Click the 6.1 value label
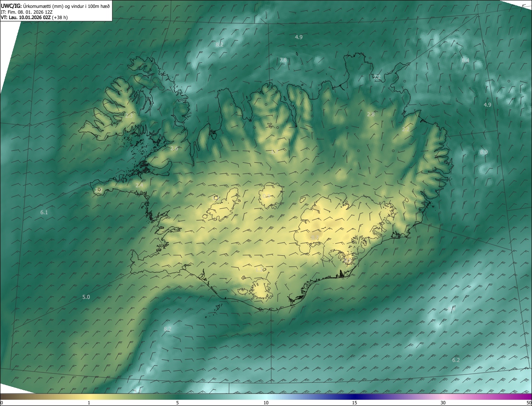This screenshot has width=532, height=406. tap(44, 213)
